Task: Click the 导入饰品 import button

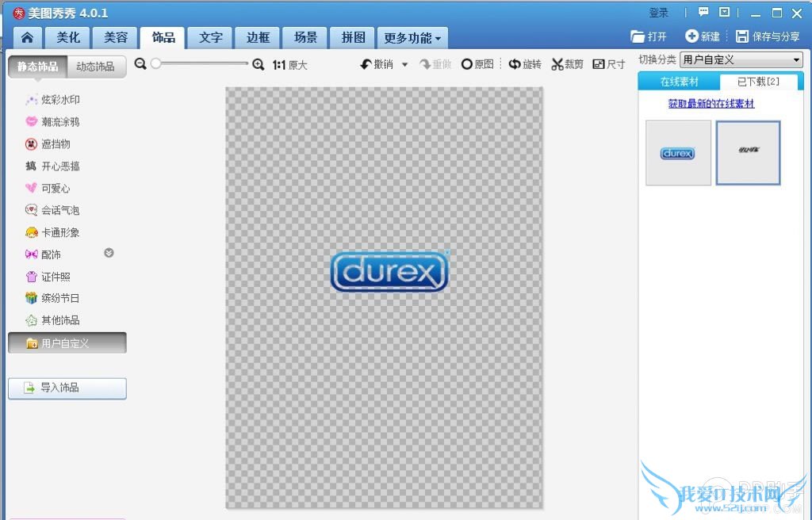Action: tap(67, 388)
